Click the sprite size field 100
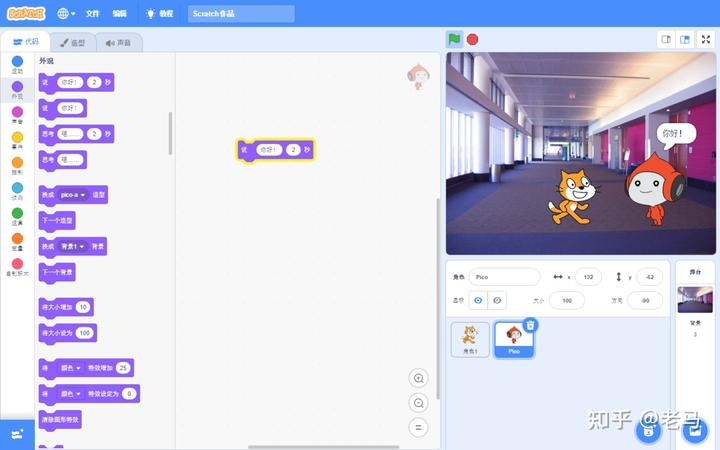This screenshot has width=720, height=450. tap(567, 301)
